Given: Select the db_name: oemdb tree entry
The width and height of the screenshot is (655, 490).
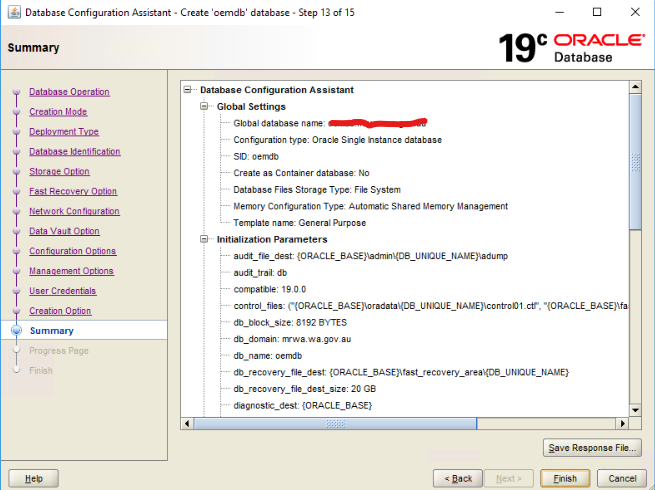Looking at the screenshot, I should click(262, 356).
